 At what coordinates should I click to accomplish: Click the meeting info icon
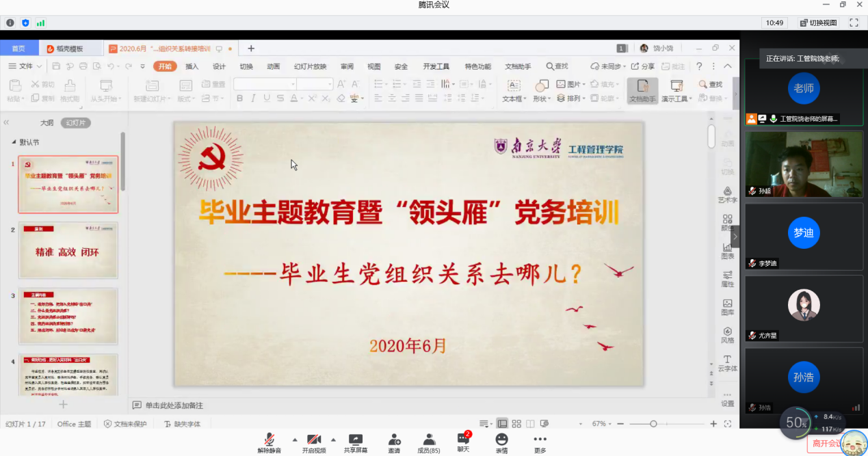click(10, 23)
